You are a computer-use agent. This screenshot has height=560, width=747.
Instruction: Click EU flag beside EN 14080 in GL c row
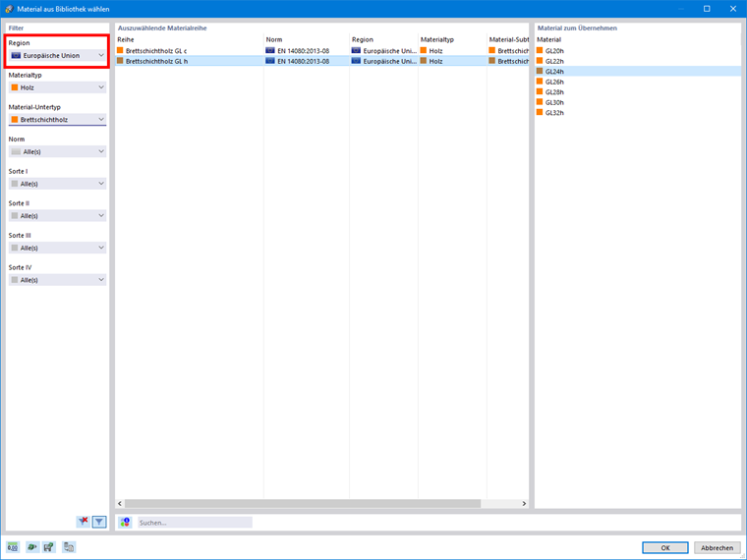(270, 50)
